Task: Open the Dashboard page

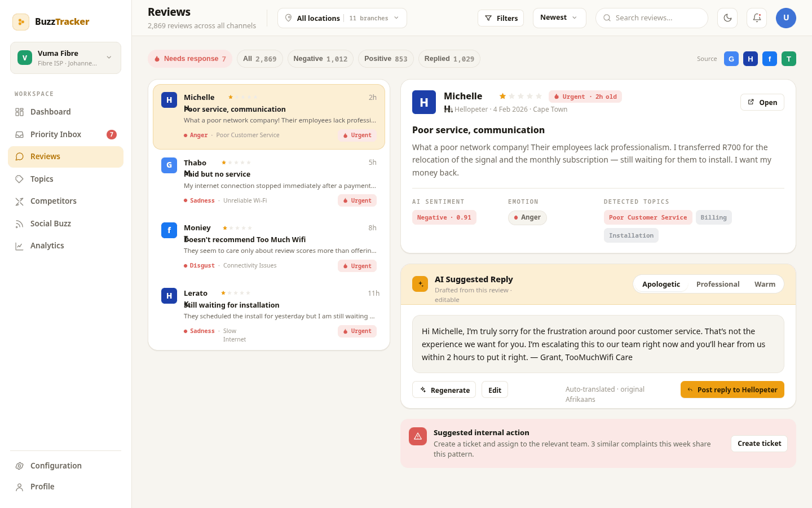Action: [65, 112]
